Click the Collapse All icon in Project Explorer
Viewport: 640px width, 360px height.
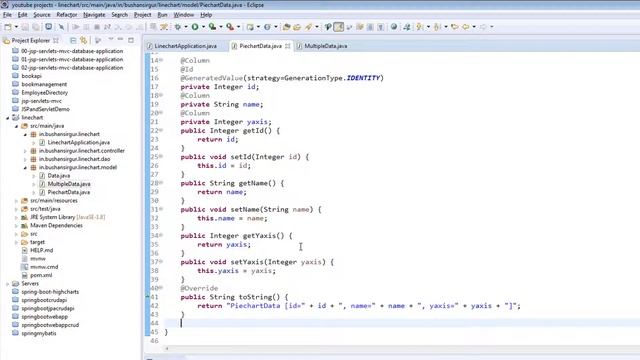pos(73,40)
